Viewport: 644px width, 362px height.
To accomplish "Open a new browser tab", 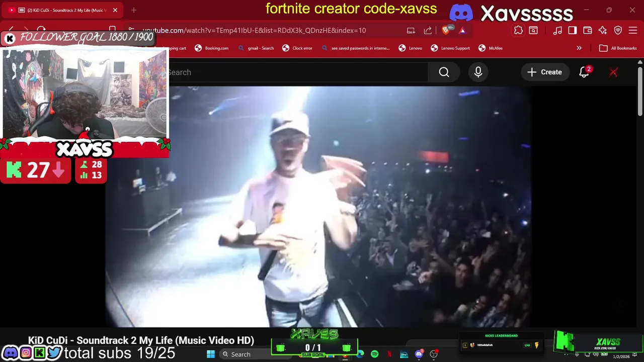I will [134, 10].
